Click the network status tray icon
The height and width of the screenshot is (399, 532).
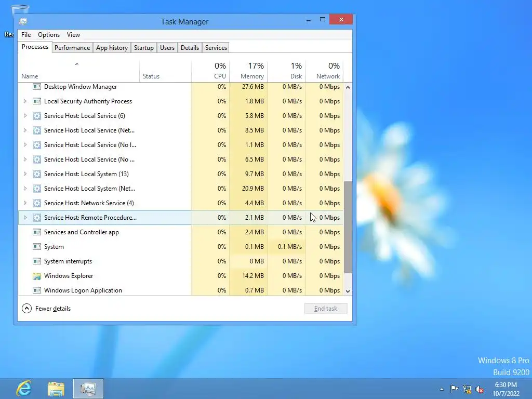(x=467, y=389)
